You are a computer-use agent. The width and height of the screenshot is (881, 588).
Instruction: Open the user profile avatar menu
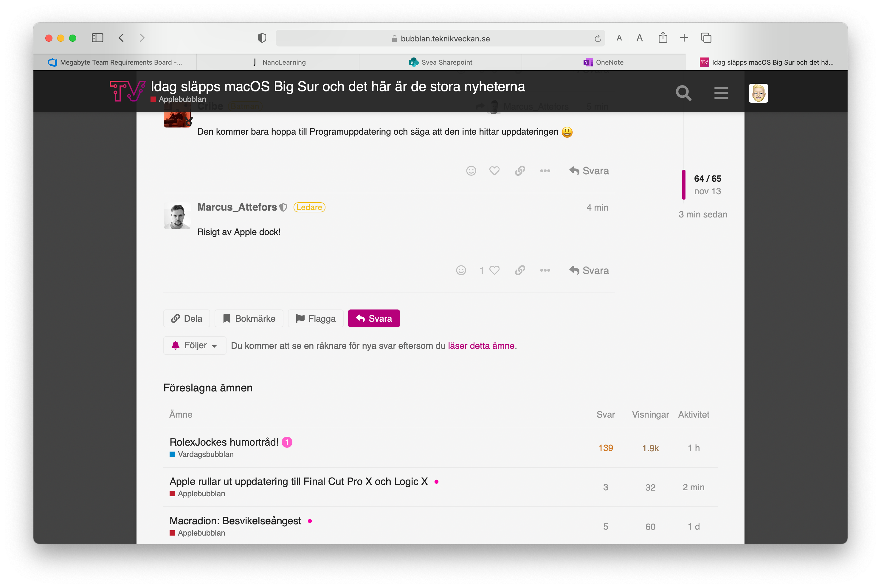click(x=758, y=93)
